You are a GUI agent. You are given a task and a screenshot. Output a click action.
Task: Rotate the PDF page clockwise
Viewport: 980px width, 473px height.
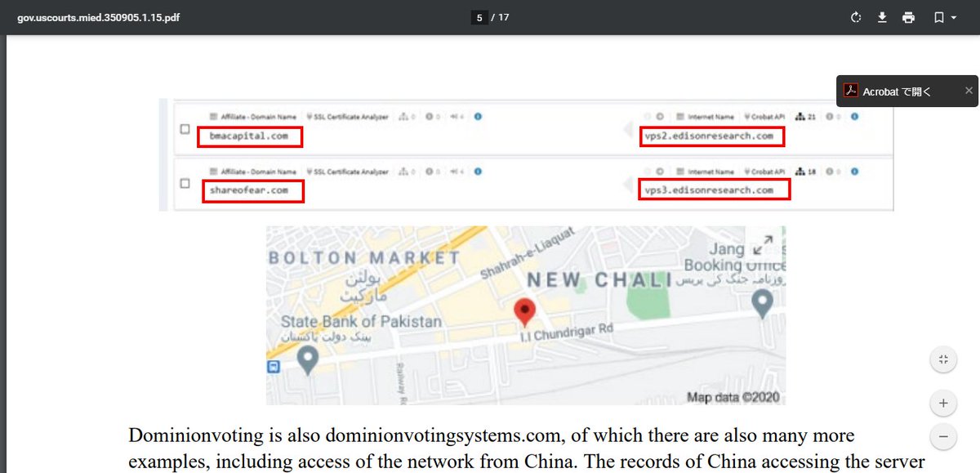point(856,17)
